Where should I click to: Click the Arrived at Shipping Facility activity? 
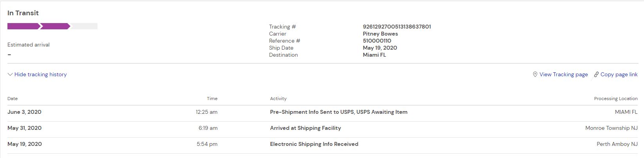pyautogui.click(x=305, y=128)
